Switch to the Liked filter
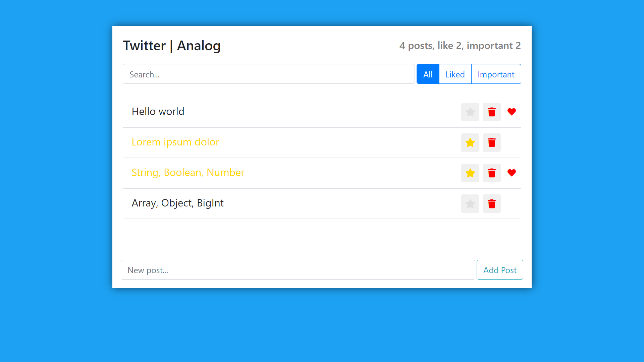 pos(455,74)
